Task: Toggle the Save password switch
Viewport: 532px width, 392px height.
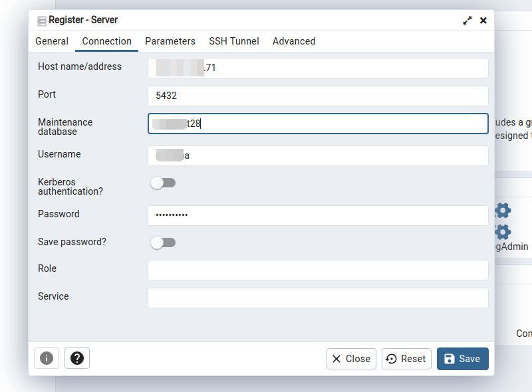Action: pos(163,243)
